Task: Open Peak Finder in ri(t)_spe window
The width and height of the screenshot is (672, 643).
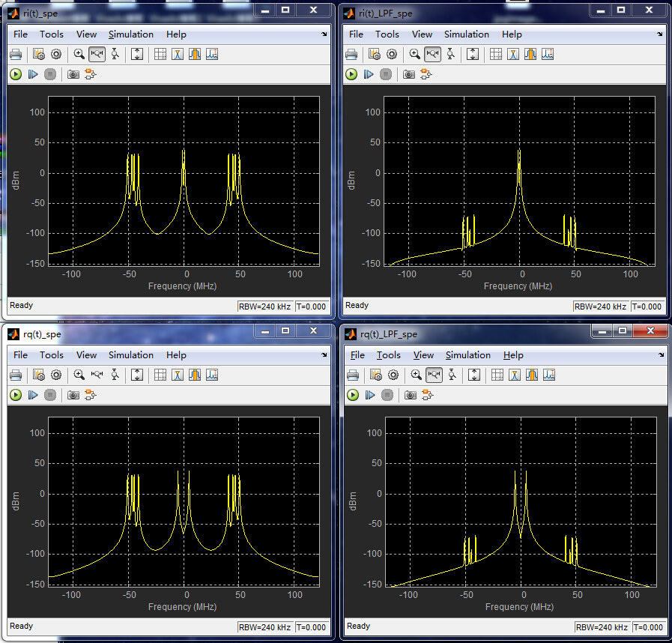Action: (212, 54)
